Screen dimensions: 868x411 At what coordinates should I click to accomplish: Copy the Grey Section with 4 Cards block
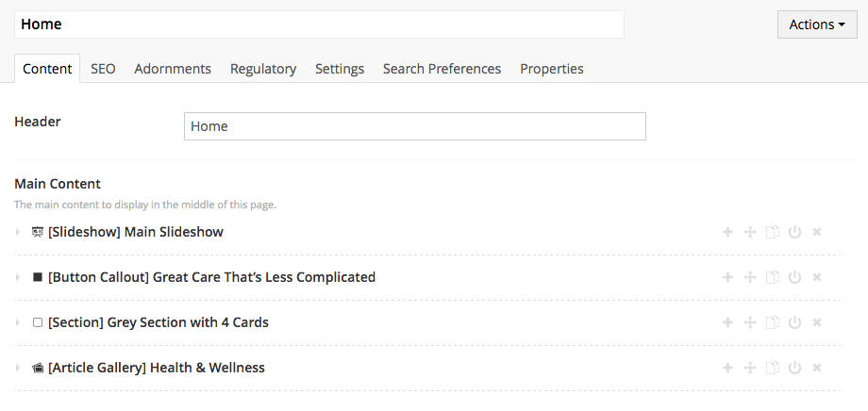click(773, 322)
